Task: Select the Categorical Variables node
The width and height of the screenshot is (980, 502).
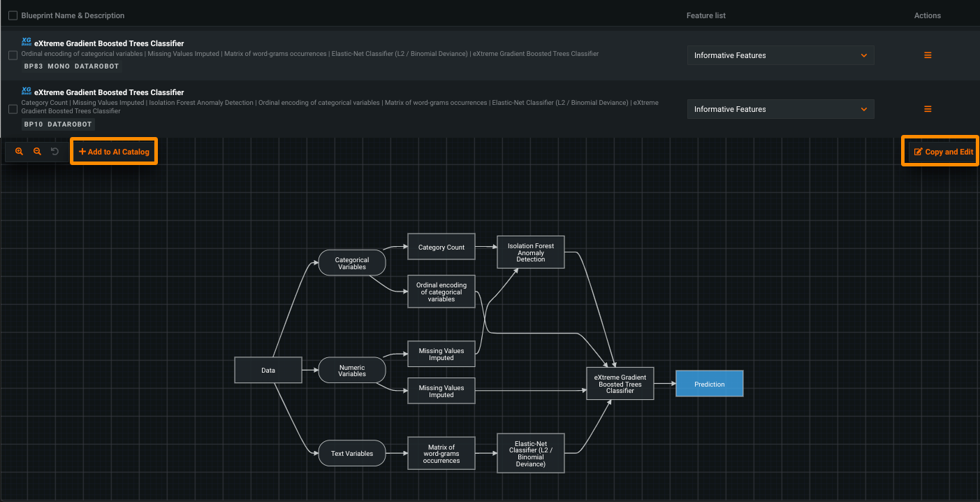Action: (x=352, y=263)
